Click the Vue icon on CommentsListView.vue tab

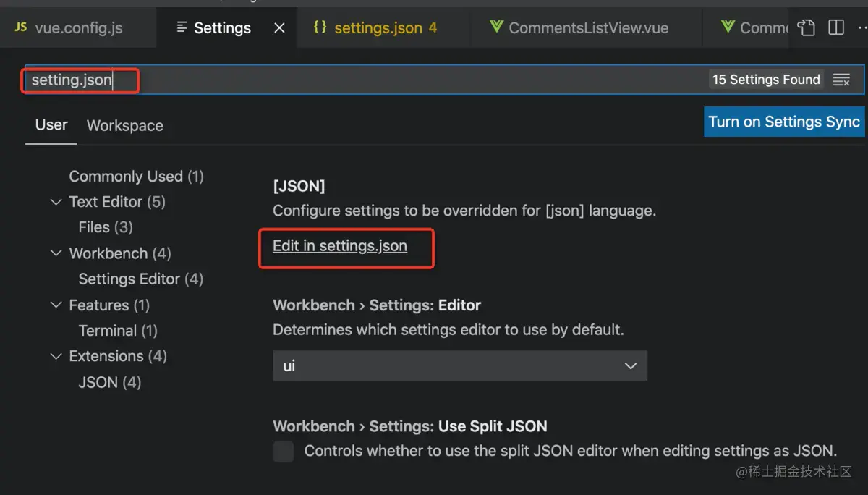pyautogui.click(x=496, y=27)
